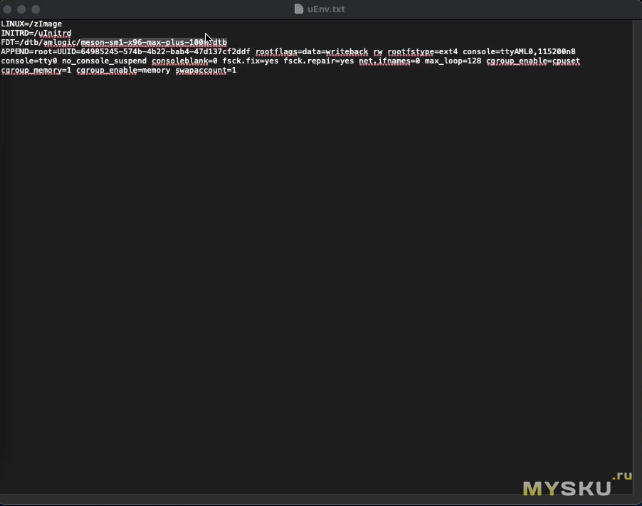Click the consoleblank=0 parameter
The width and height of the screenshot is (642, 506).
pyautogui.click(x=185, y=61)
